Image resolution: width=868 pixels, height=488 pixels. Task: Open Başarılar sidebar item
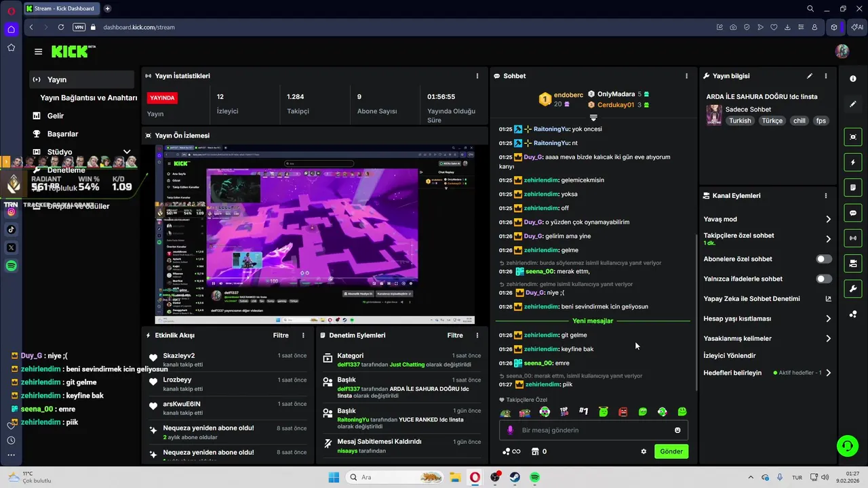pos(62,134)
